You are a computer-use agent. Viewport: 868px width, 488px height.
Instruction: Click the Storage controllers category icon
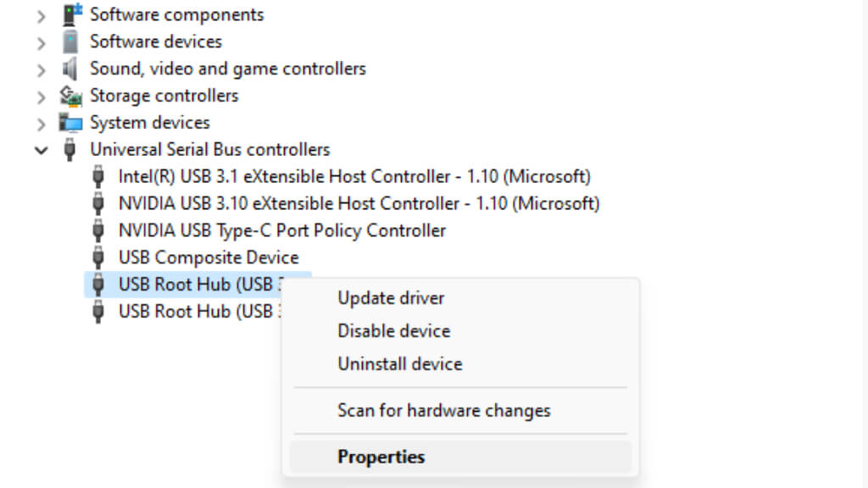click(x=70, y=96)
